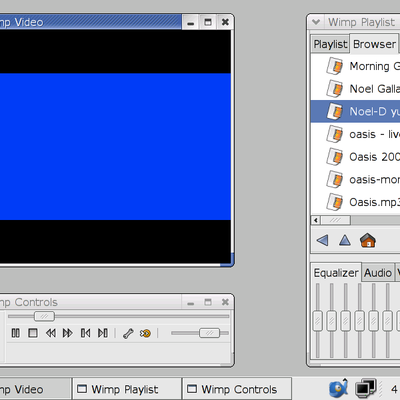Click the file icon beside Oasis.mp3
This screenshot has width=400, height=400.
(x=334, y=202)
